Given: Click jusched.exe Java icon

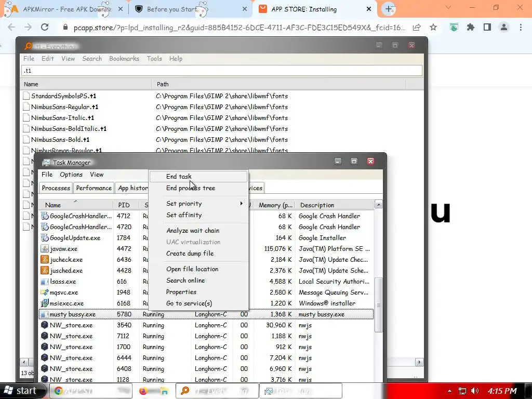Looking at the screenshot, I should (45, 270).
